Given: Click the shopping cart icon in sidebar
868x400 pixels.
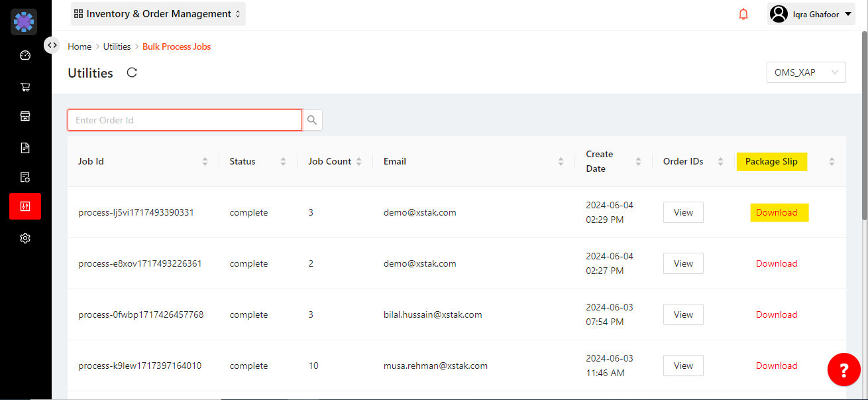Looking at the screenshot, I should tap(25, 87).
